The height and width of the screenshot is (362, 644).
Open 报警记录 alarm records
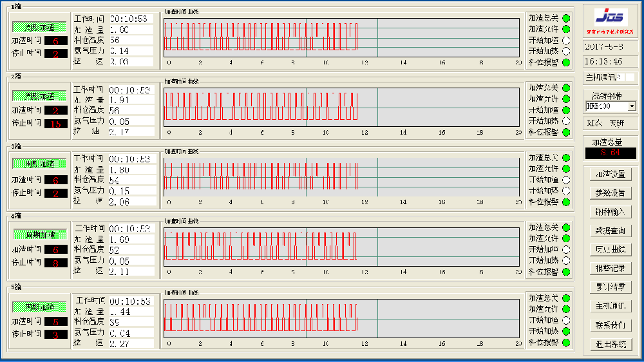[x=611, y=269]
